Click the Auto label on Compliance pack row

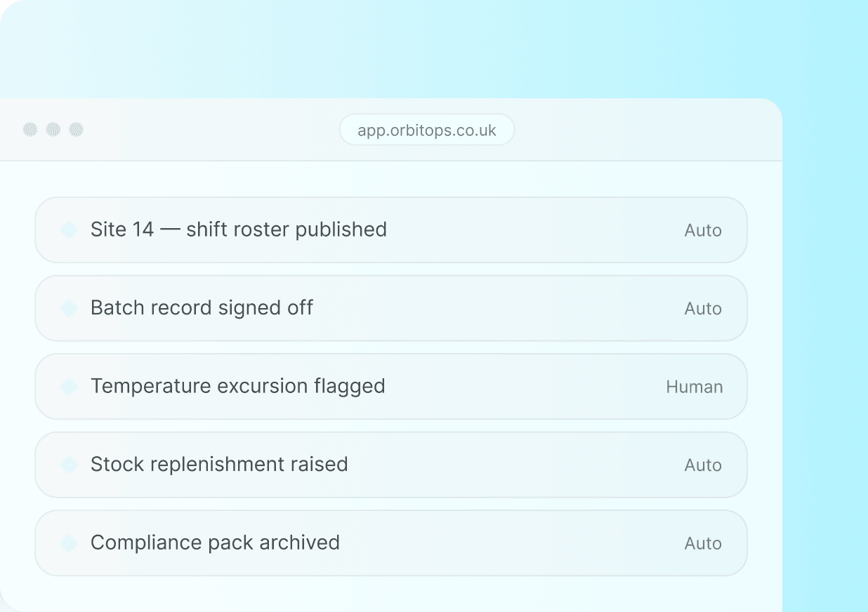pos(703,544)
